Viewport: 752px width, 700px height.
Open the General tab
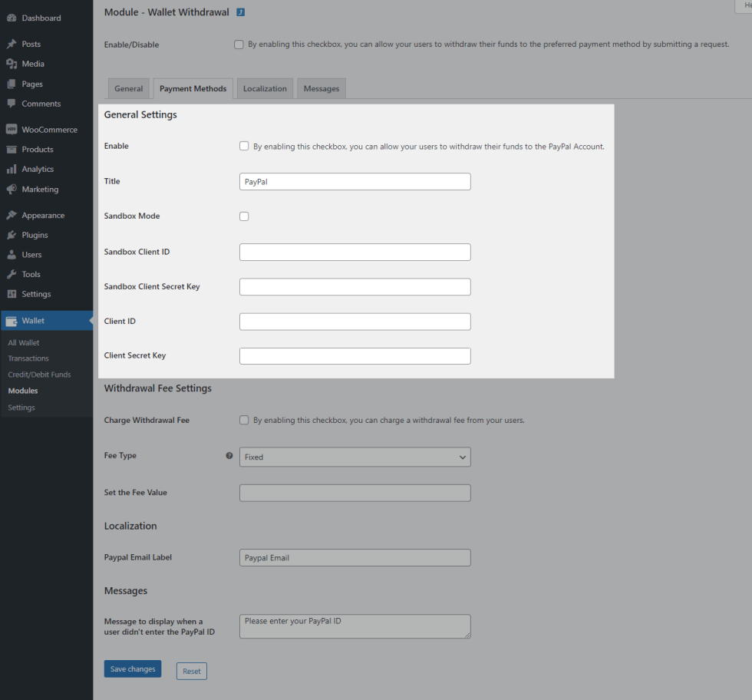point(128,89)
